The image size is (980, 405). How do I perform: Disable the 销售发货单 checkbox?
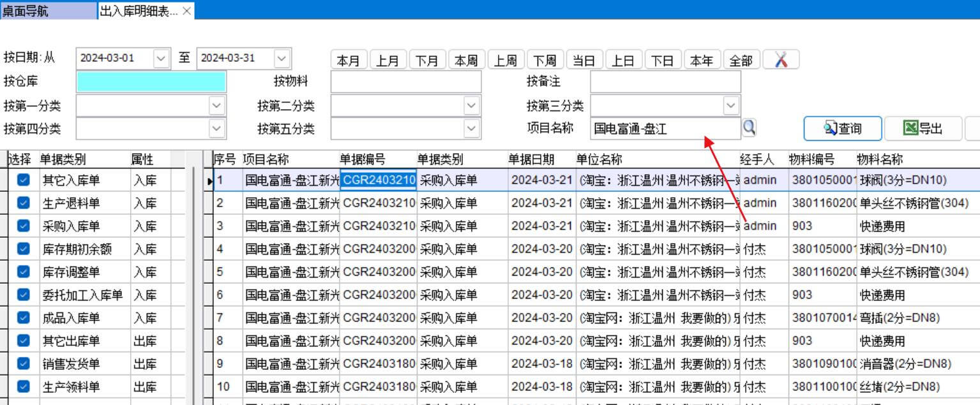(24, 364)
